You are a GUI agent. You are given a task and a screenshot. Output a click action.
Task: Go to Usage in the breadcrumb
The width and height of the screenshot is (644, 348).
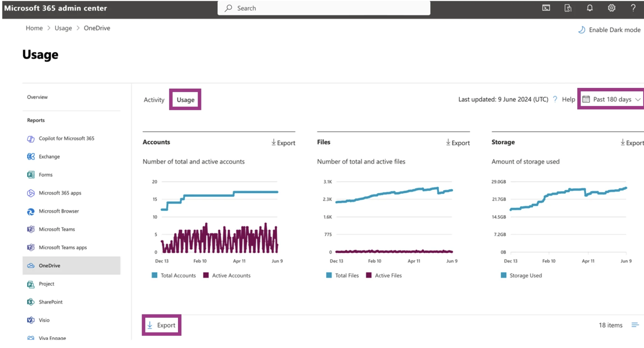tap(63, 28)
